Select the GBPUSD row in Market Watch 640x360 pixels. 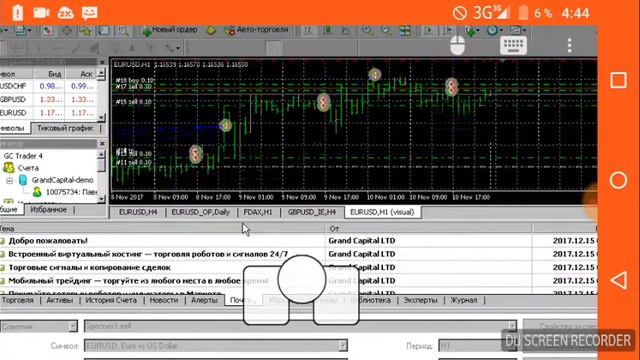point(49,99)
